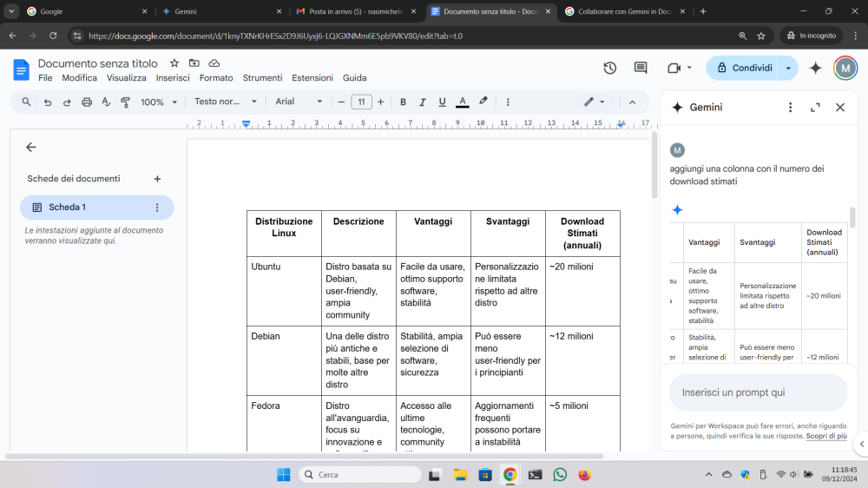
Task: Star the document title
Action: (174, 63)
